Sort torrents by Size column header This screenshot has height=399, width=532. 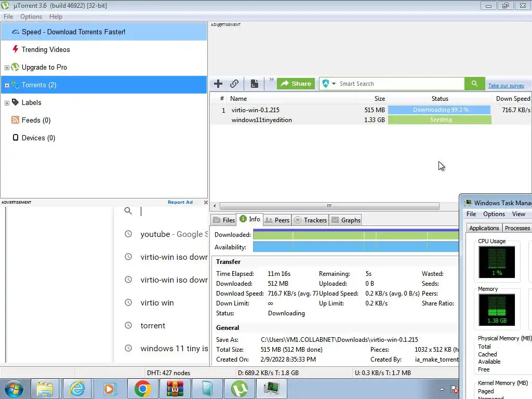(380, 99)
